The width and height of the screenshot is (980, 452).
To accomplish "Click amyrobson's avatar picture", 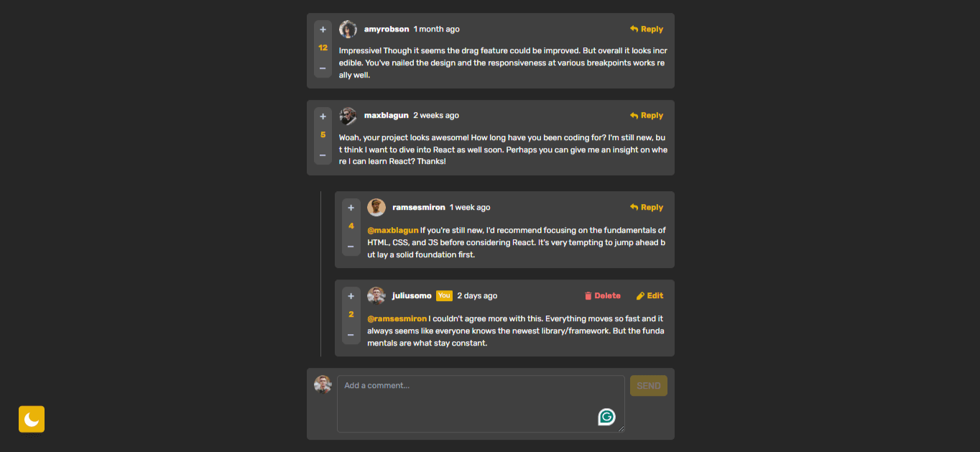I will (x=348, y=29).
